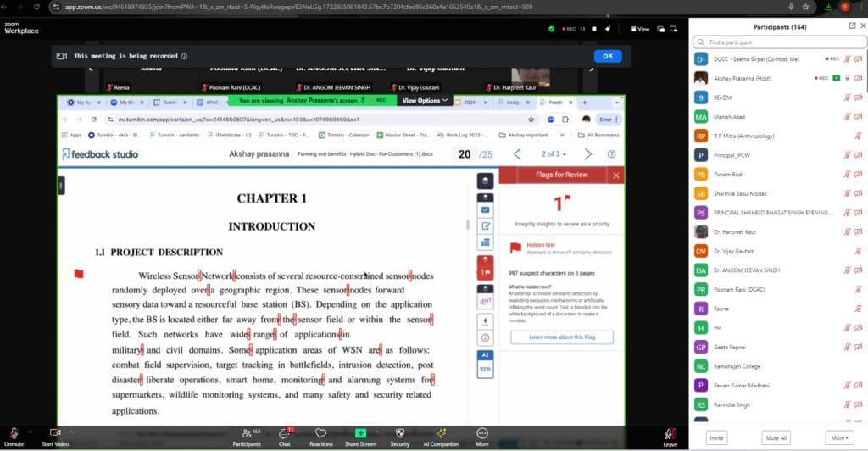Click the green Share Screen icon

pyautogui.click(x=360, y=433)
